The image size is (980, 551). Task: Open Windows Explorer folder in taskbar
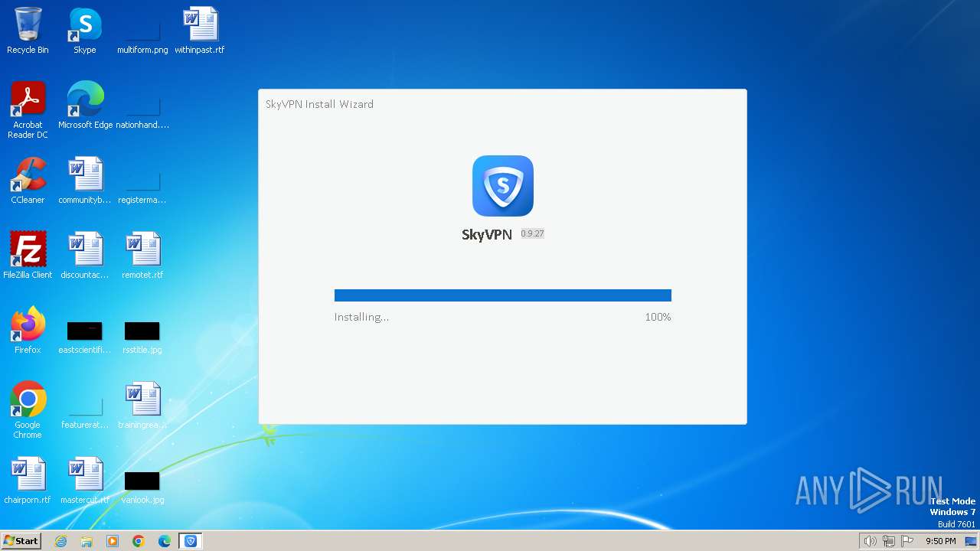point(87,541)
